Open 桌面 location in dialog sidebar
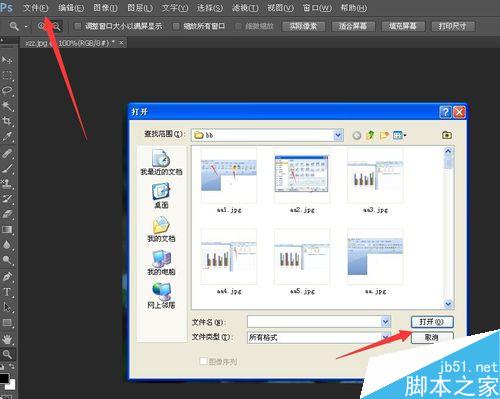 point(161,196)
